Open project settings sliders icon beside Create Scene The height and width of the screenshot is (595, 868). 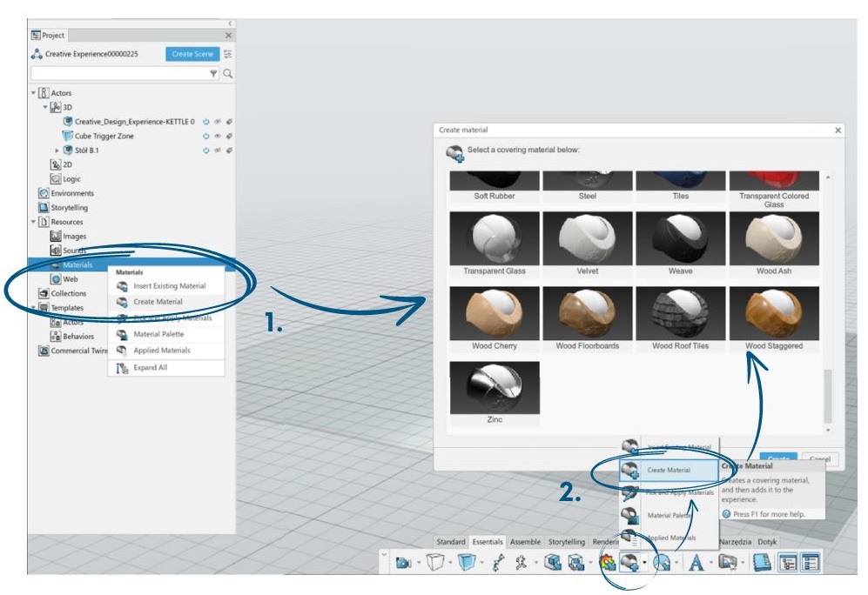(228, 54)
